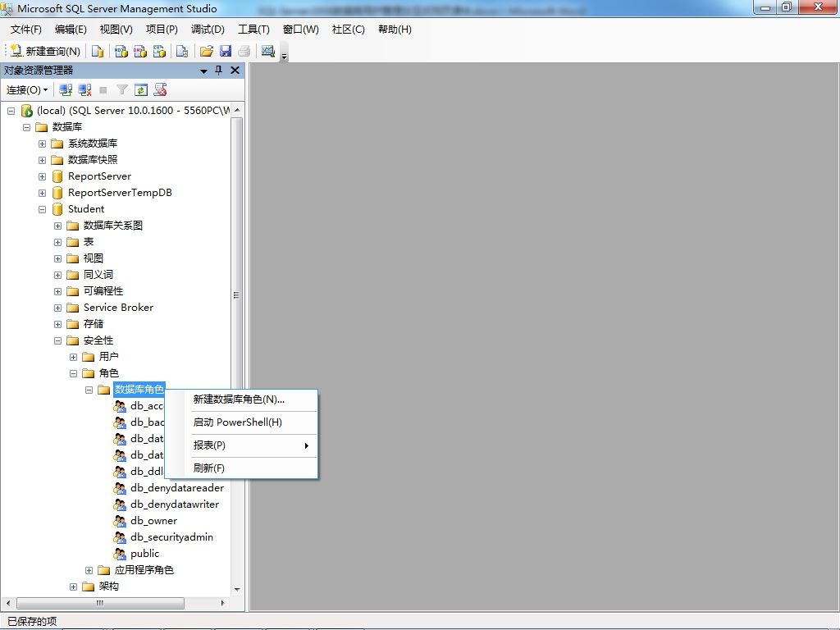Click the Save floppy disk icon
The width and height of the screenshot is (840, 630).
click(226, 51)
